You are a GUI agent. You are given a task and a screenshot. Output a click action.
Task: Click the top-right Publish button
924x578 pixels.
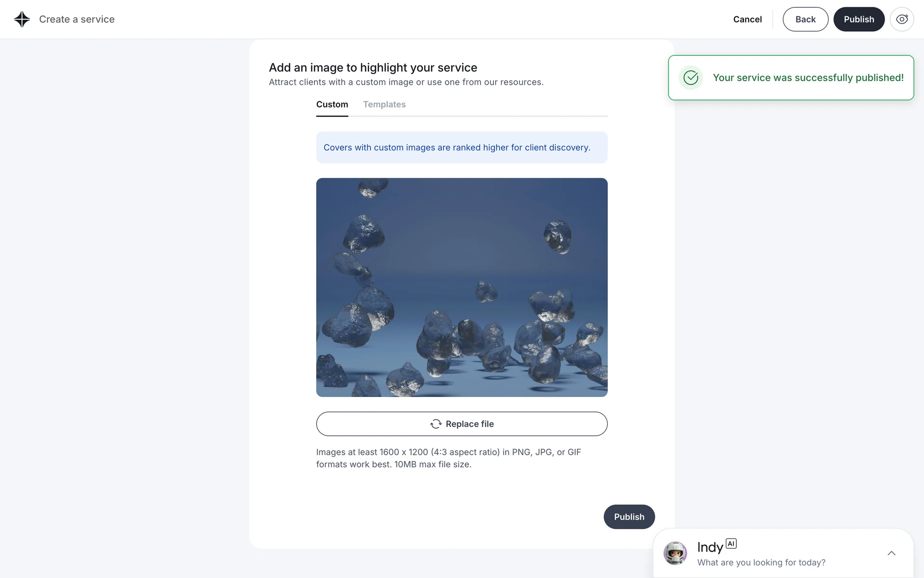click(x=859, y=19)
